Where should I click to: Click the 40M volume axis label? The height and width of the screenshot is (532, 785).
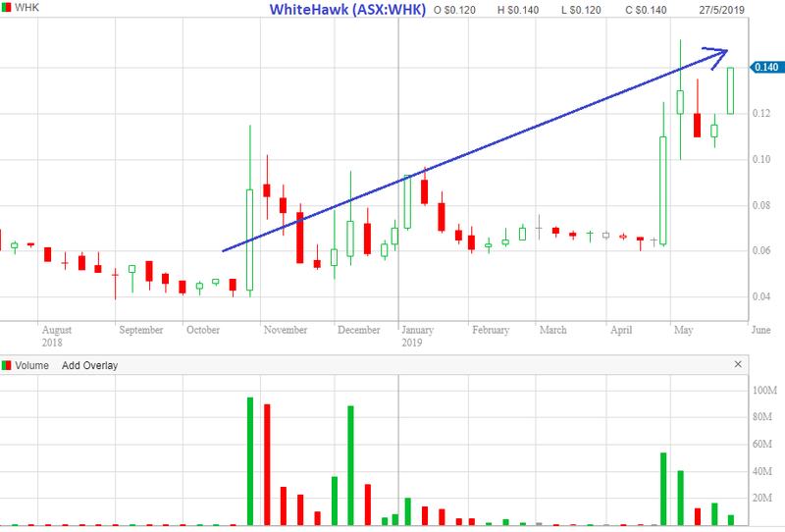coord(762,471)
